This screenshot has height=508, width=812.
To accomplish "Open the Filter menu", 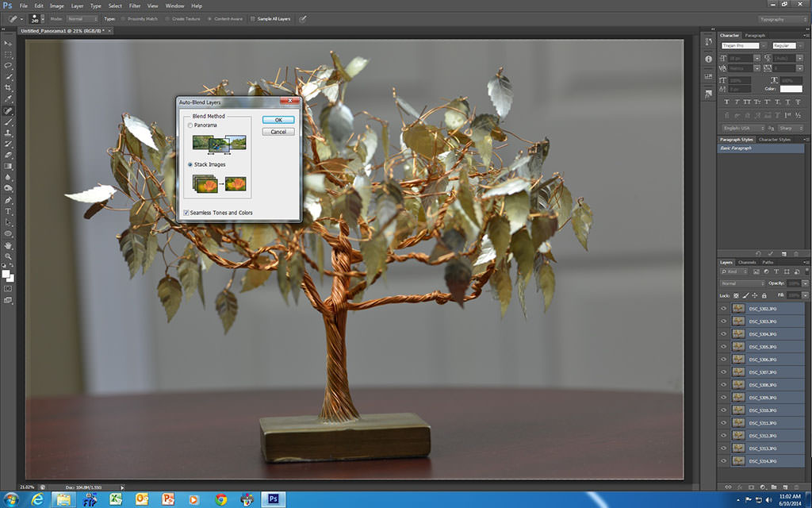I will coord(135,6).
